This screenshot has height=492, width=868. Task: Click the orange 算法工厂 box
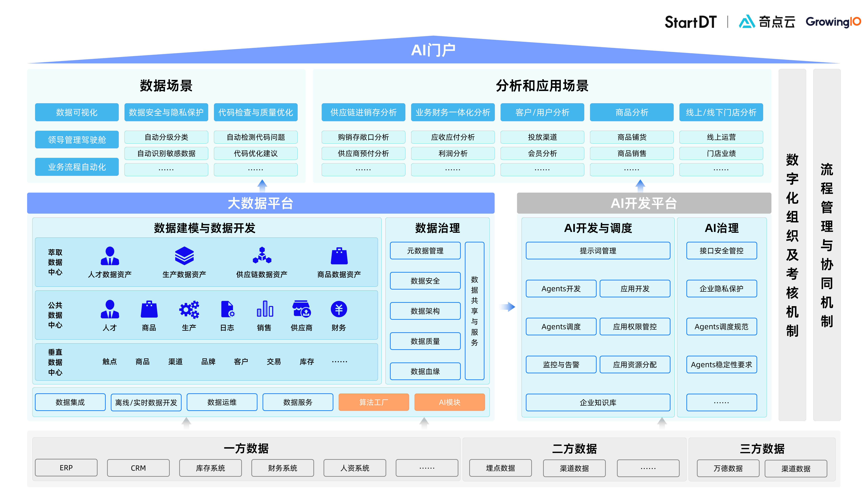click(x=373, y=402)
